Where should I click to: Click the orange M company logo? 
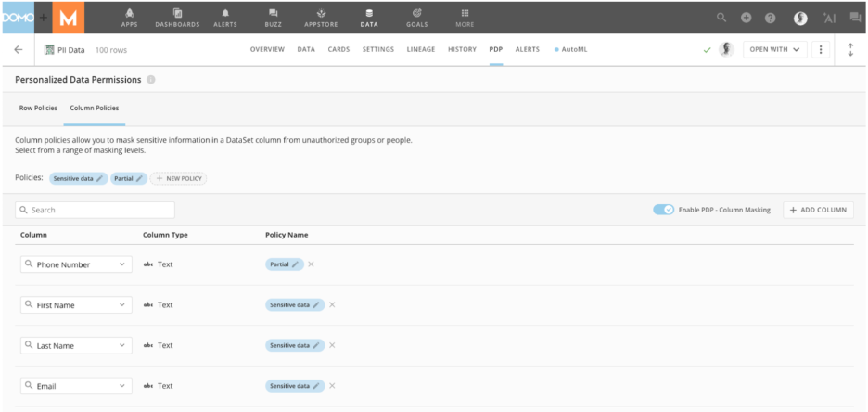click(68, 18)
